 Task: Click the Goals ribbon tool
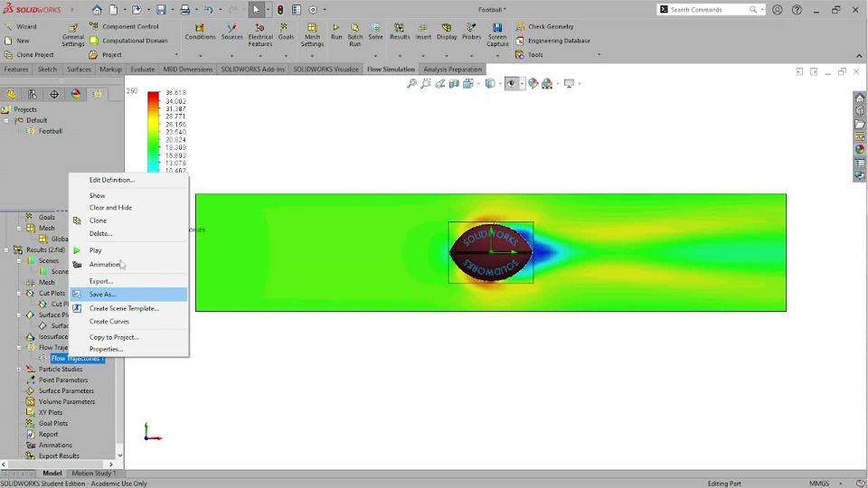pyautogui.click(x=286, y=33)
